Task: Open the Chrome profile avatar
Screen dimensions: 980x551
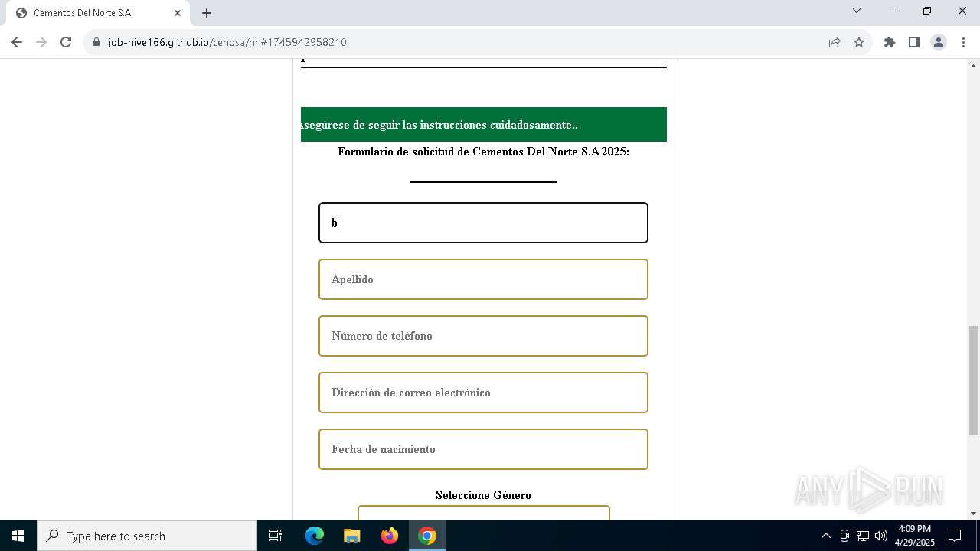Action: (x=939, y=42)
